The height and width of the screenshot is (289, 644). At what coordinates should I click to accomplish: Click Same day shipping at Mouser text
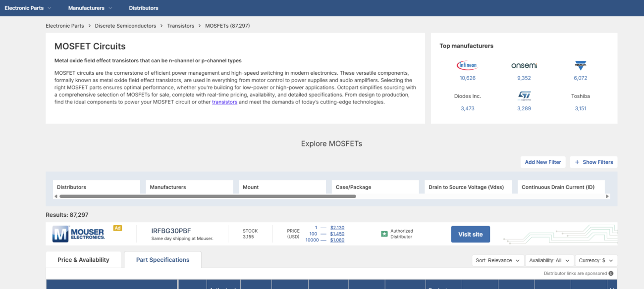pos(182,239)
